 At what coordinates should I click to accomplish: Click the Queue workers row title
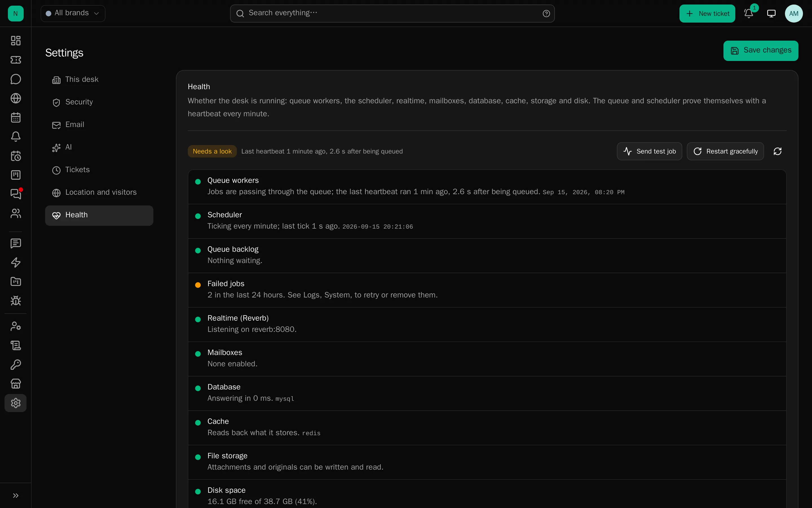(x=233, y=180)
